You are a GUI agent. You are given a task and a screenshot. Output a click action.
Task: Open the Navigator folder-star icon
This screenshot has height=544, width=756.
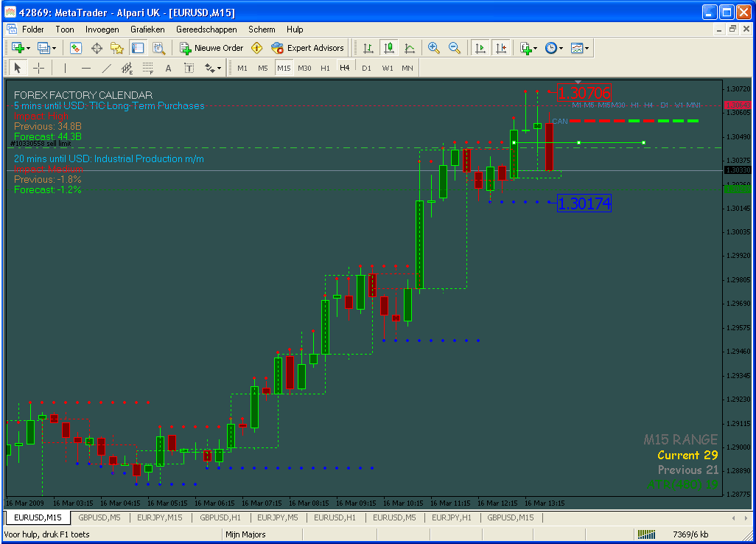[117, 48]
